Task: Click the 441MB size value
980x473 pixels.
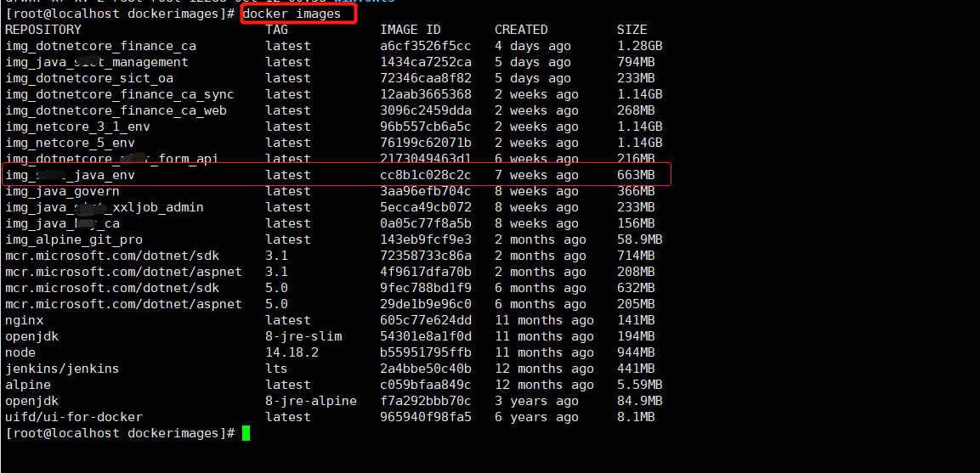Action: point(636,369)
